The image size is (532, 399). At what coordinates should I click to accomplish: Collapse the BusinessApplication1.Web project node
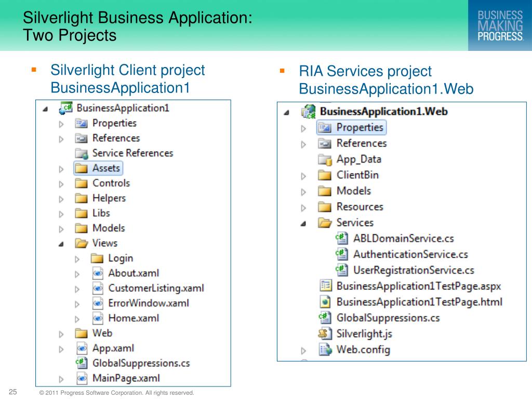point(287,112)
